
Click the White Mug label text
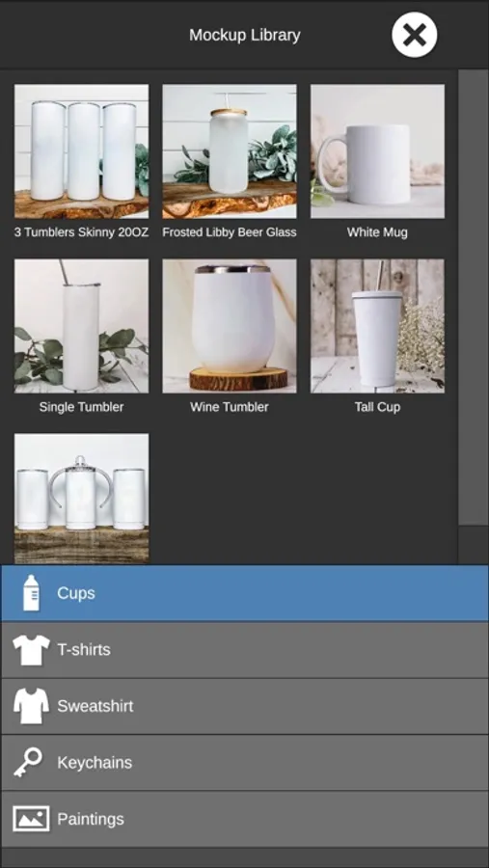pos(377,232)
